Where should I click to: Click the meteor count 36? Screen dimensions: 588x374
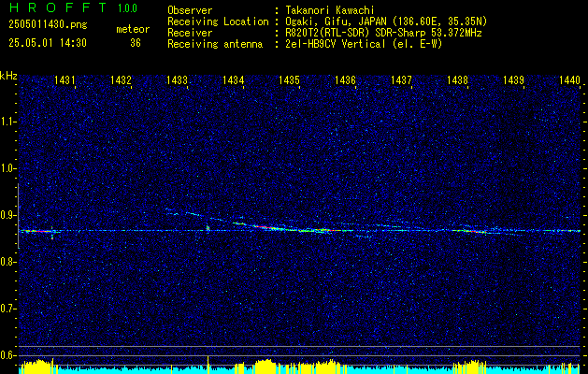click(x=136, y=43)
